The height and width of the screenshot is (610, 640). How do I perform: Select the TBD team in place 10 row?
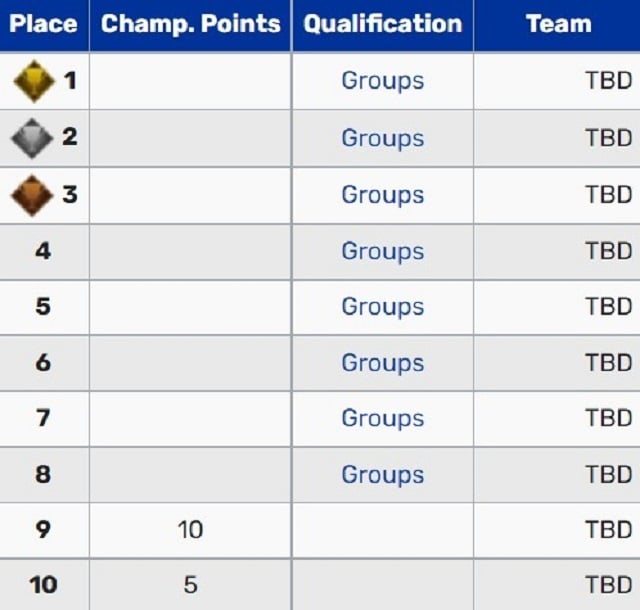[x=609, y=585]
